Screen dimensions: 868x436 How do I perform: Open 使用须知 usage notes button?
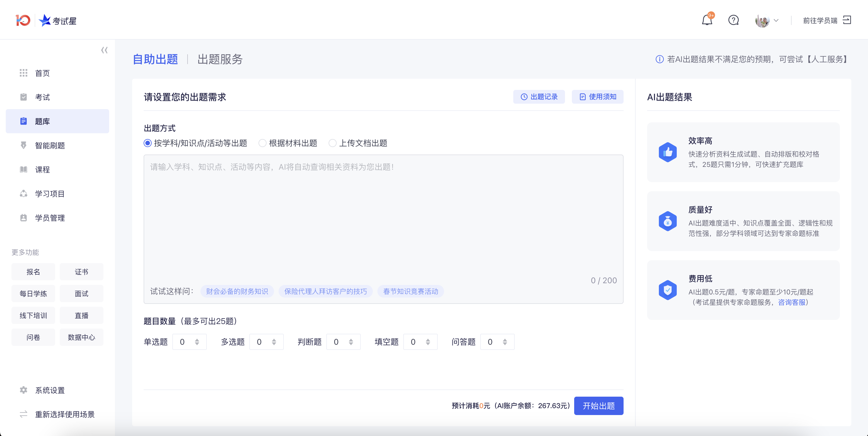coord(597,97)
